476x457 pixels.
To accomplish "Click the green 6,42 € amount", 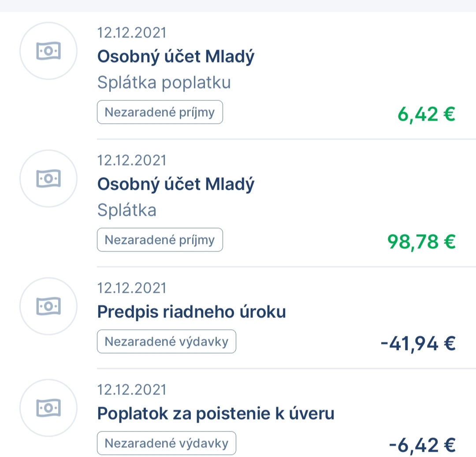I will click(426, 114).
